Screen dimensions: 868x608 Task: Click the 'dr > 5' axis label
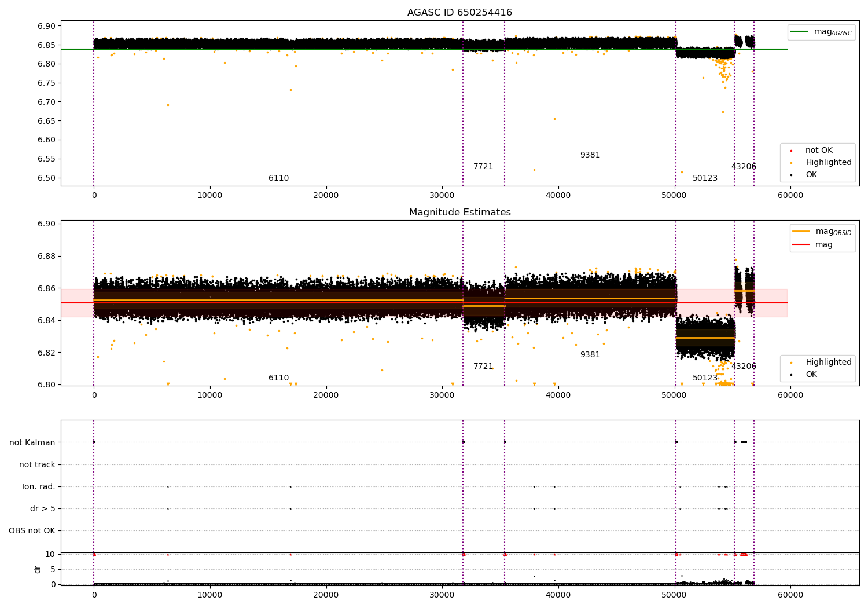tap(43, 509)
